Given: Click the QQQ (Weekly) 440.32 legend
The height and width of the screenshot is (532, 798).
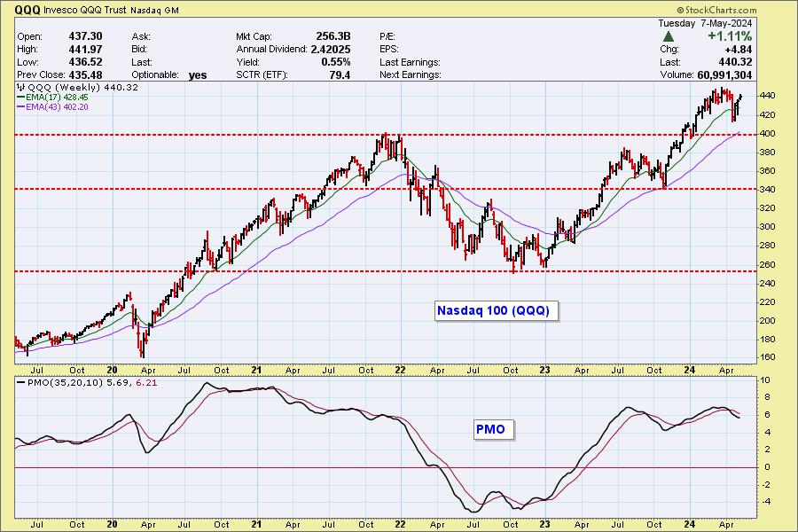Looking at the screenshot, I should [x=77, y=88].
